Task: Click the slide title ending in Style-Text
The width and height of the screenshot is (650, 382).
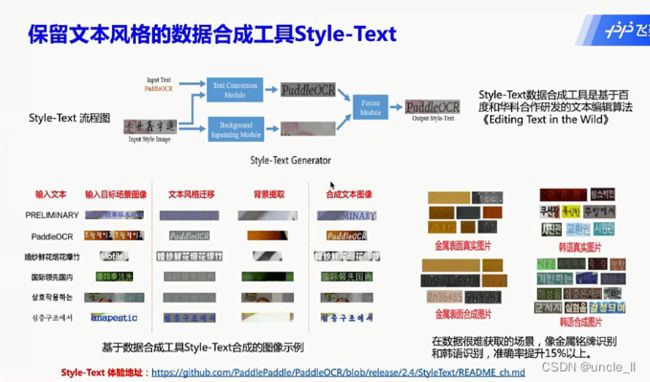Action: point(212,34)
